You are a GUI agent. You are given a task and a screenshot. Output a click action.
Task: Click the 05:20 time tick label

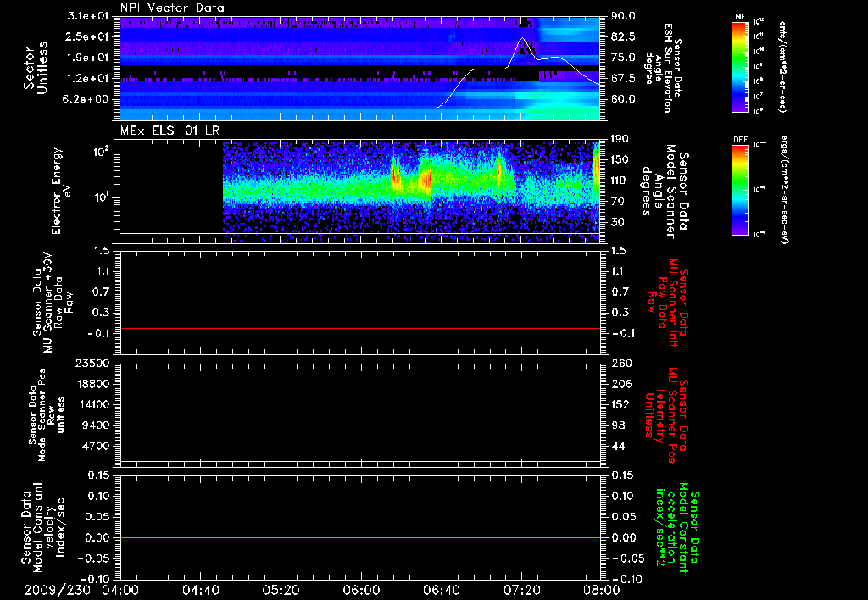tap(281, 590)
